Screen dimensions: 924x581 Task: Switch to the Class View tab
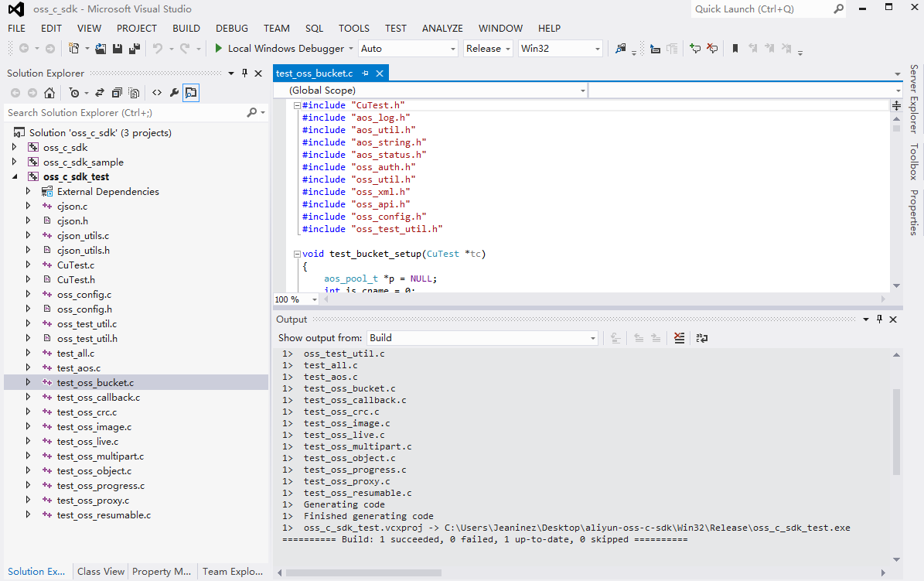101,572
